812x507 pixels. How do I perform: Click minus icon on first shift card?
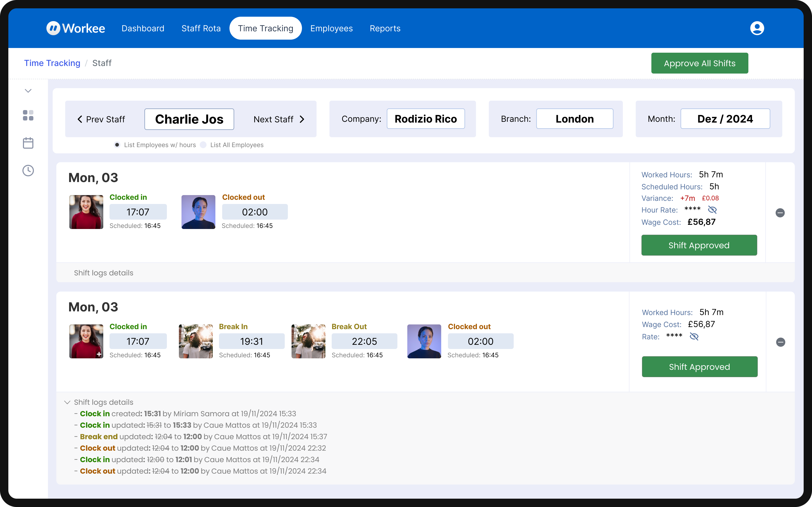click(x=780, y=213)
